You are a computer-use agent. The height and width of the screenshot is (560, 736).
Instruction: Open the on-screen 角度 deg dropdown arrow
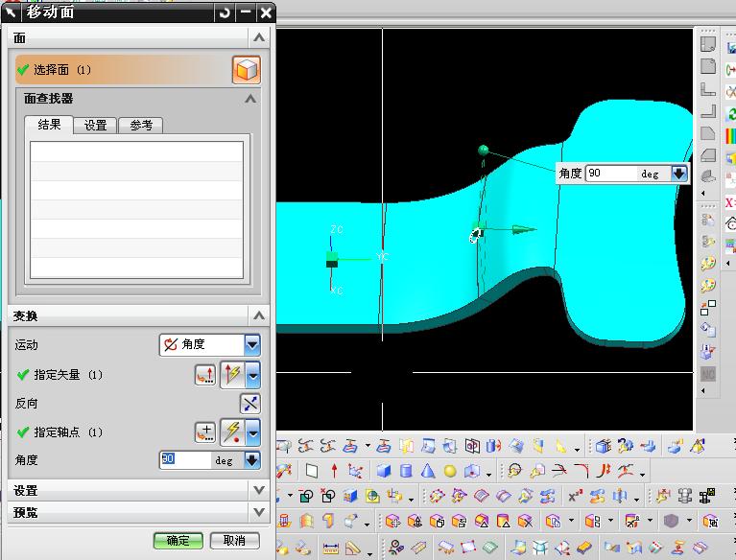point(679,174)
